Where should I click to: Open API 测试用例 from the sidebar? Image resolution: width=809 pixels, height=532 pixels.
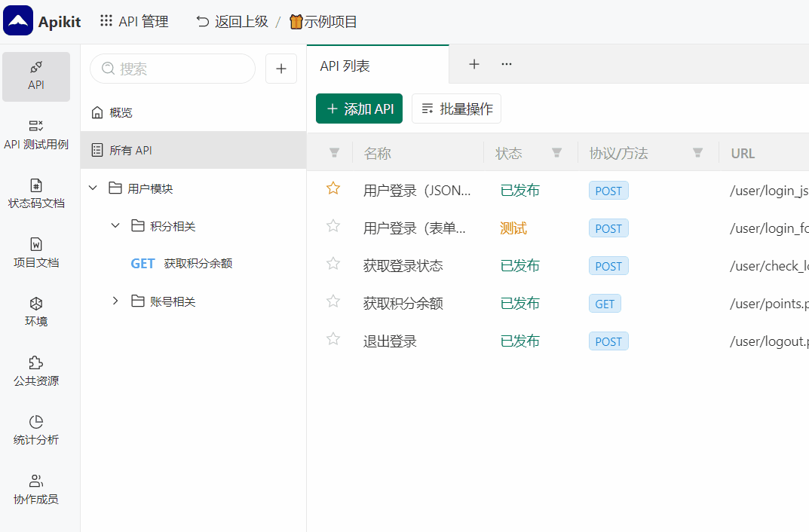[36, 134]
